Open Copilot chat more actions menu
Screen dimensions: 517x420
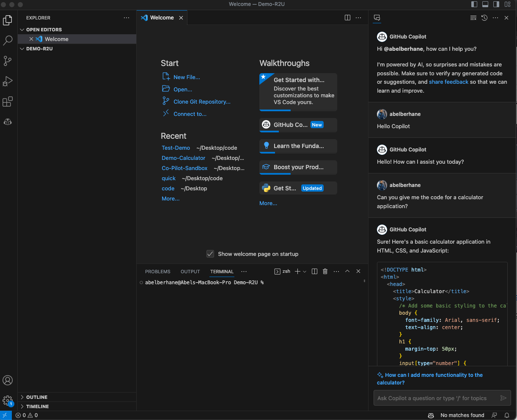click(495, 18)
